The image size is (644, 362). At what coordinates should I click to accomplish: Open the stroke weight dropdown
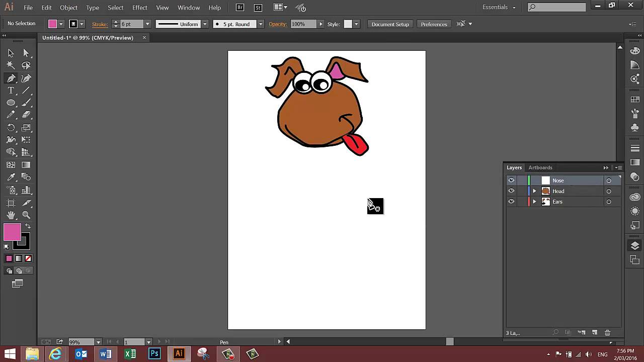coord(147,24)
